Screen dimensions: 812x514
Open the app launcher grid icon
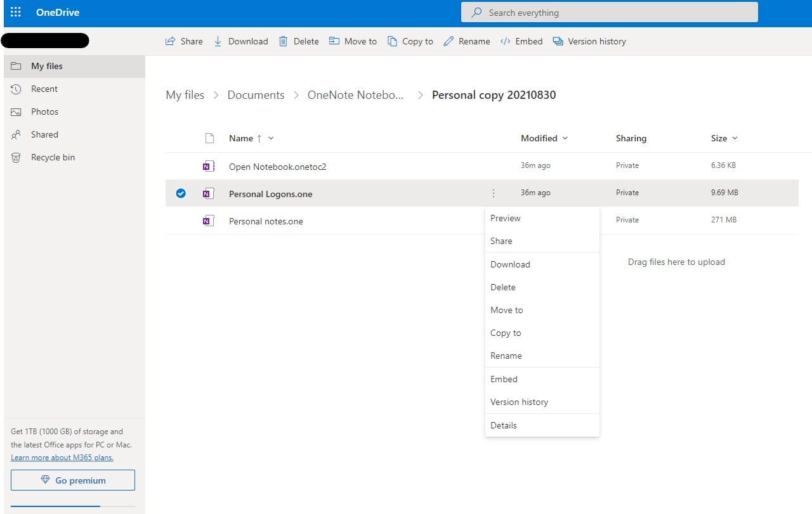16,13
